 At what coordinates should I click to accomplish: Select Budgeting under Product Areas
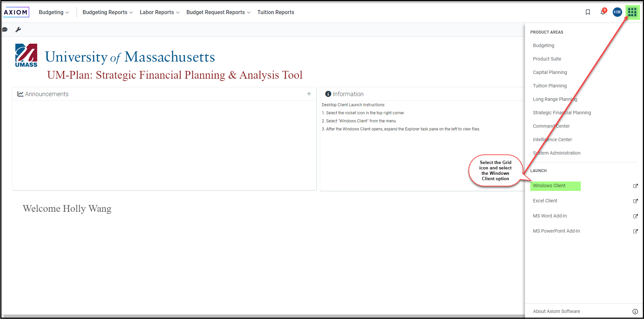click(543, 45)
